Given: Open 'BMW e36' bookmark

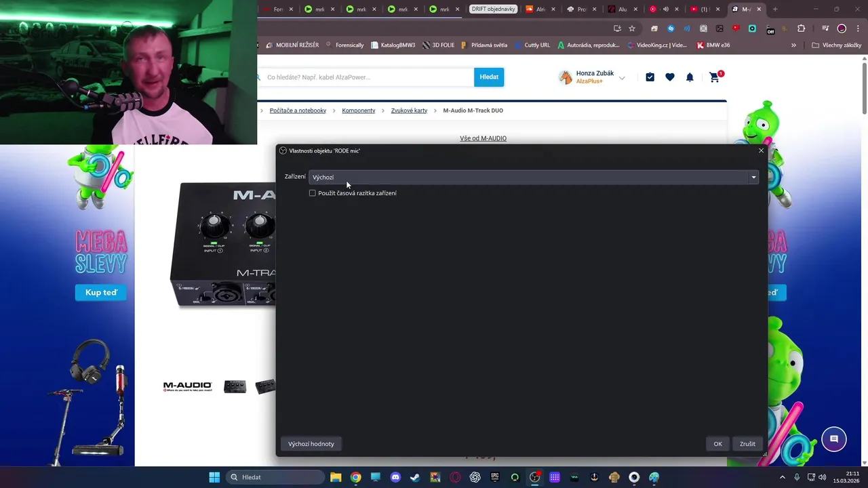Looking at the screenshot, I should click(713, 45).
